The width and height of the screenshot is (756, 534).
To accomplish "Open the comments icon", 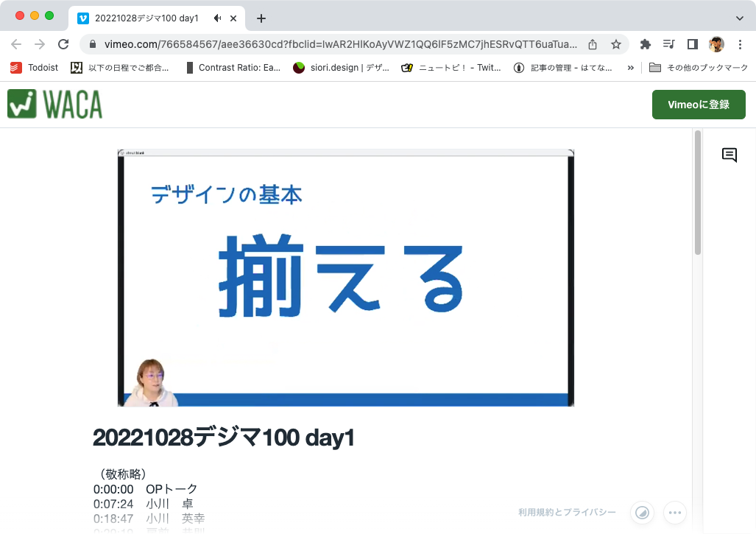I will tap(729, 155).
